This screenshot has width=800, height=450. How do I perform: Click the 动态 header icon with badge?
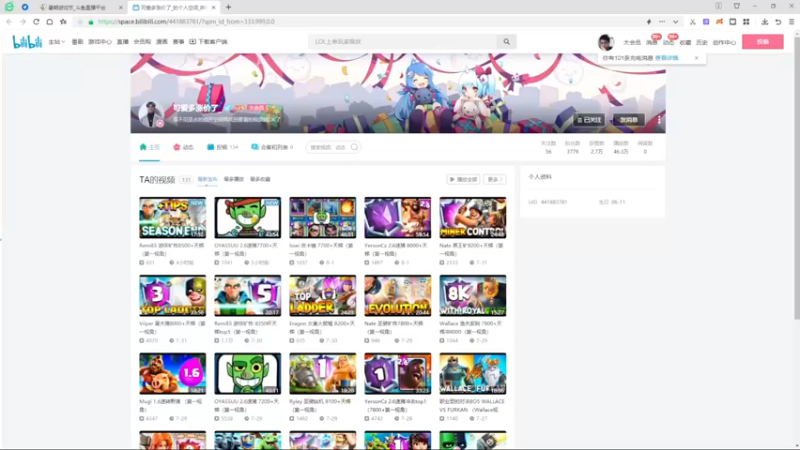pyautogui.click(x=668, y=41)
